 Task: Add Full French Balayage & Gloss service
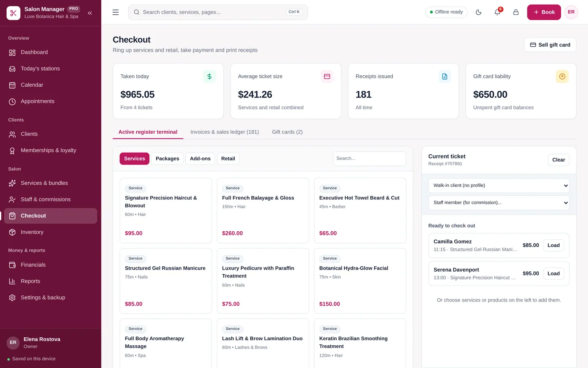[x=263, y=210]
